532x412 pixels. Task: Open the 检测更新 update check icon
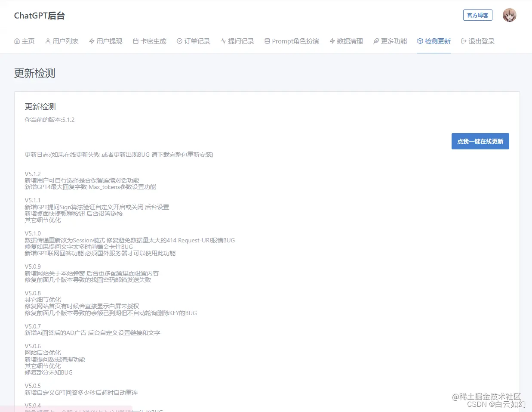pos(419,41)
